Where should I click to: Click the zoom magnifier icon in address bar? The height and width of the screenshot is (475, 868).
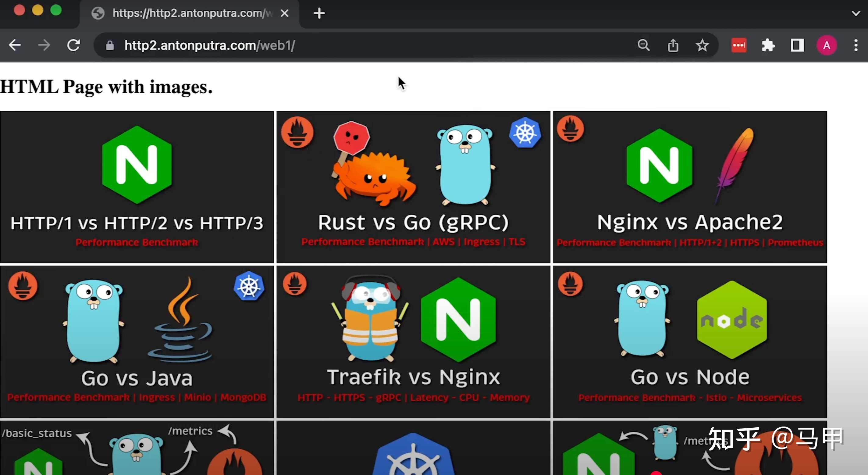point(643,45)
